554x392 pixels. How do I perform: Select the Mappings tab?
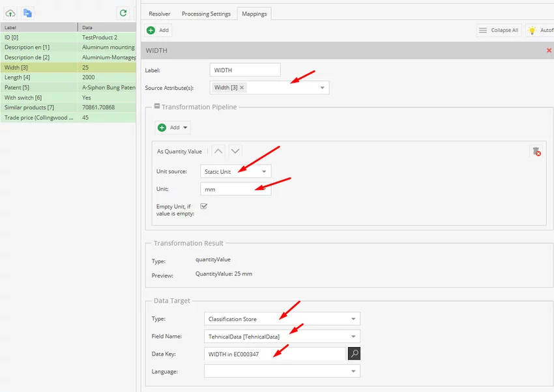pyautogui.click(x=254, y=14)
